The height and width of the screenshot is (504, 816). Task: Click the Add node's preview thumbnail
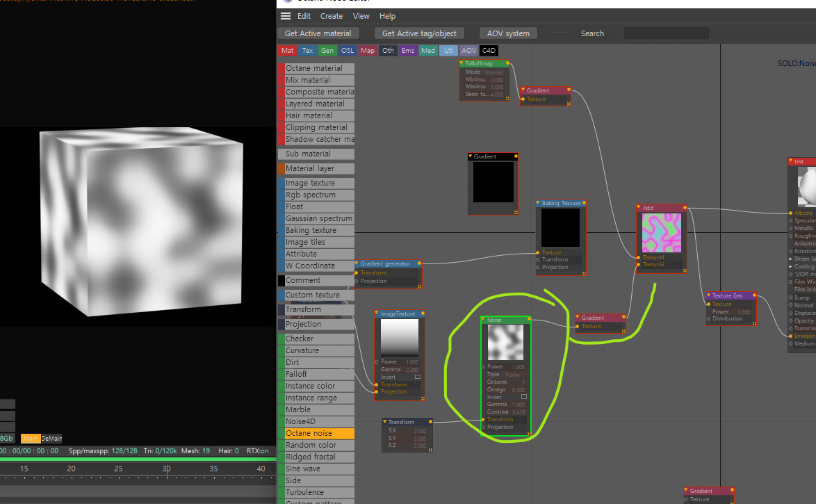click(x=662, y=233)
